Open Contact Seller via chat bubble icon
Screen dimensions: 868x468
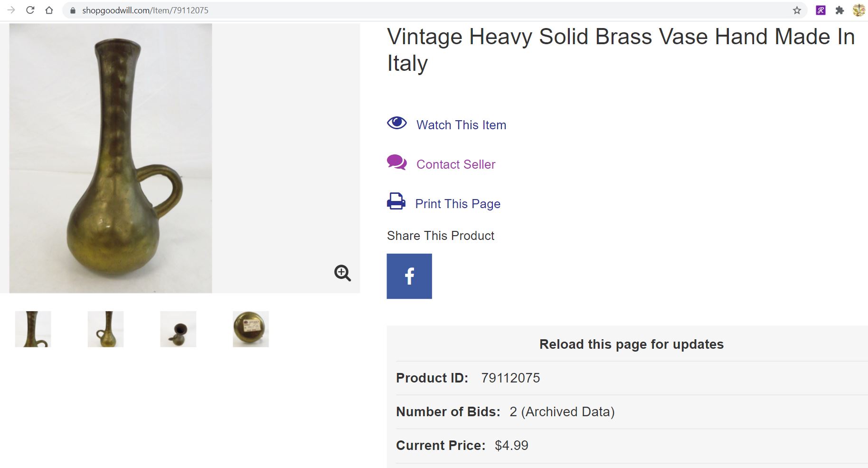tap(396, 162)
